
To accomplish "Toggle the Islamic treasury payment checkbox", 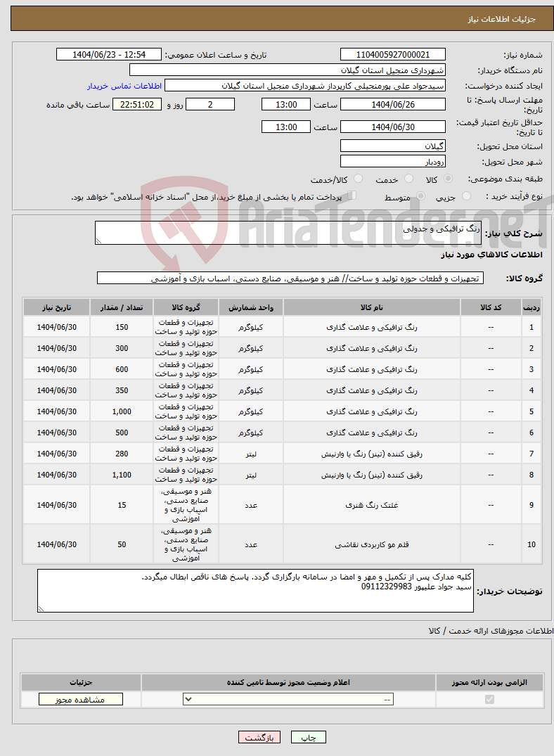I will (x=352, y=196).
